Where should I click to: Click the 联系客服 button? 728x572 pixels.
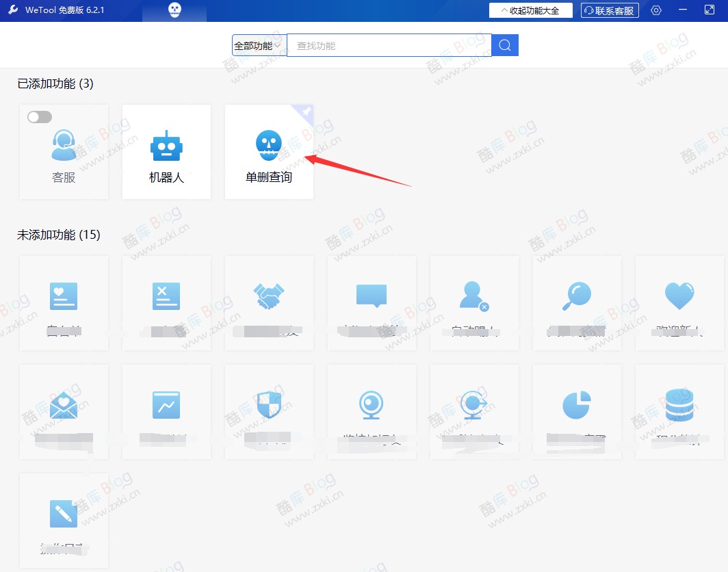(609, 10)
